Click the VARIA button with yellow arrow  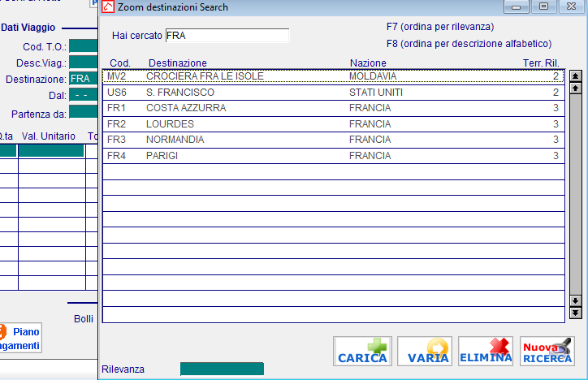[425, 351]
